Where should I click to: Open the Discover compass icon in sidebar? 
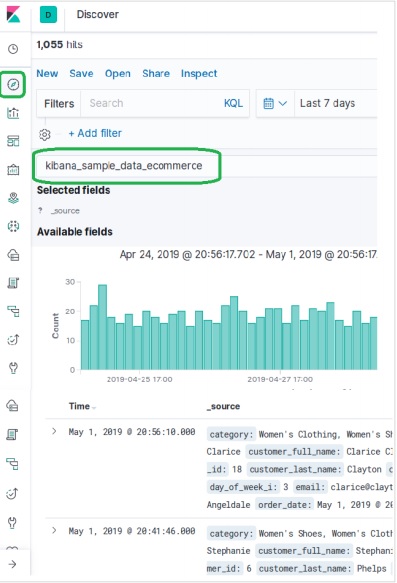coord(13,85)
